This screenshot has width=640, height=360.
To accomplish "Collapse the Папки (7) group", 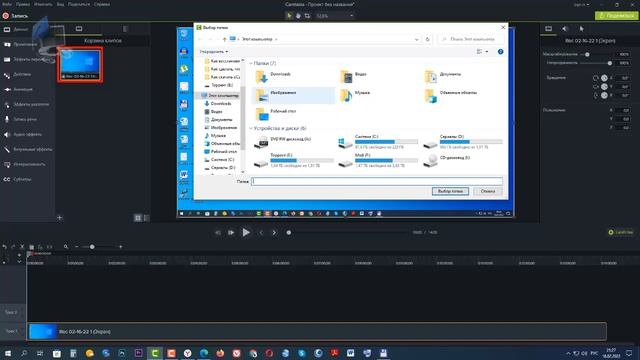I will pyautogui.click(x=251, y=63).
